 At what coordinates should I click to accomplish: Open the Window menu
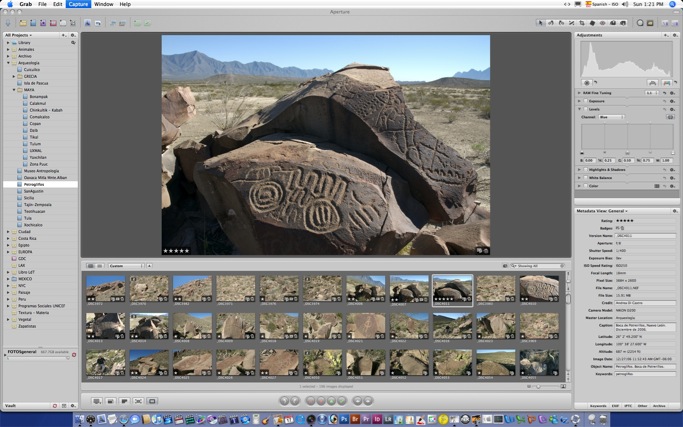(104, 4)
